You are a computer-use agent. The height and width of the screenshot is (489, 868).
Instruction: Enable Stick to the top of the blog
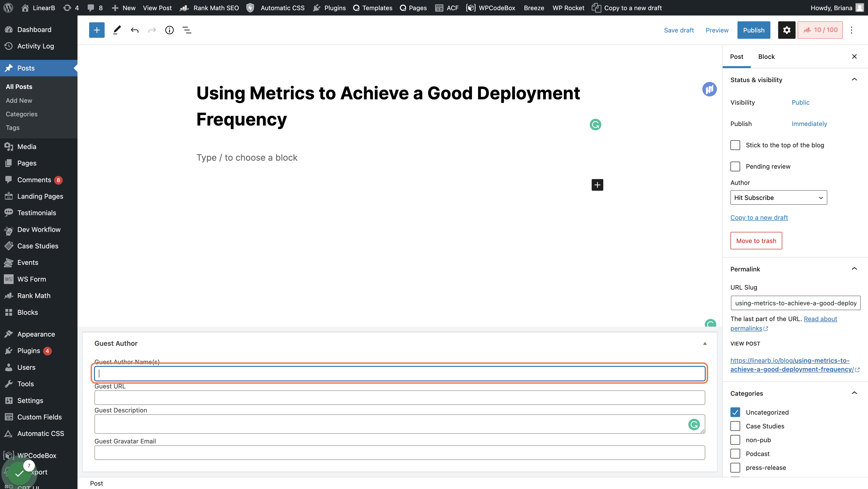[x=735, y=145]
